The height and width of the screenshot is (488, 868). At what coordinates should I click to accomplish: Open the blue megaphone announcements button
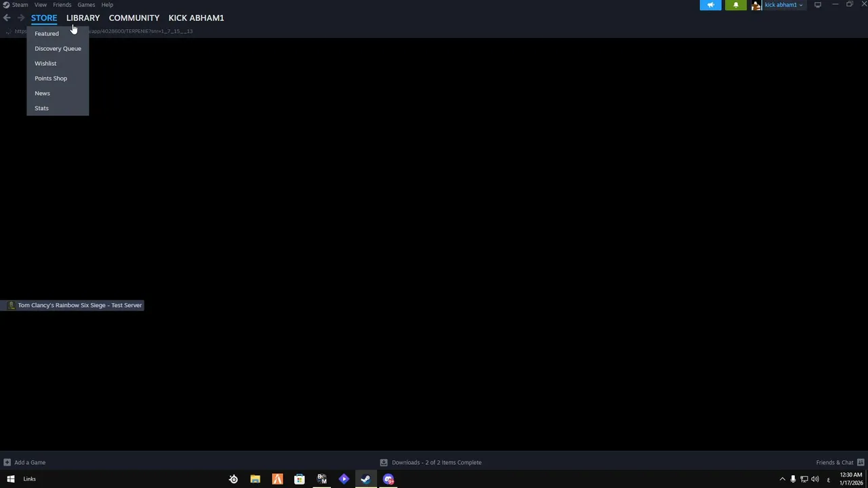711,5
